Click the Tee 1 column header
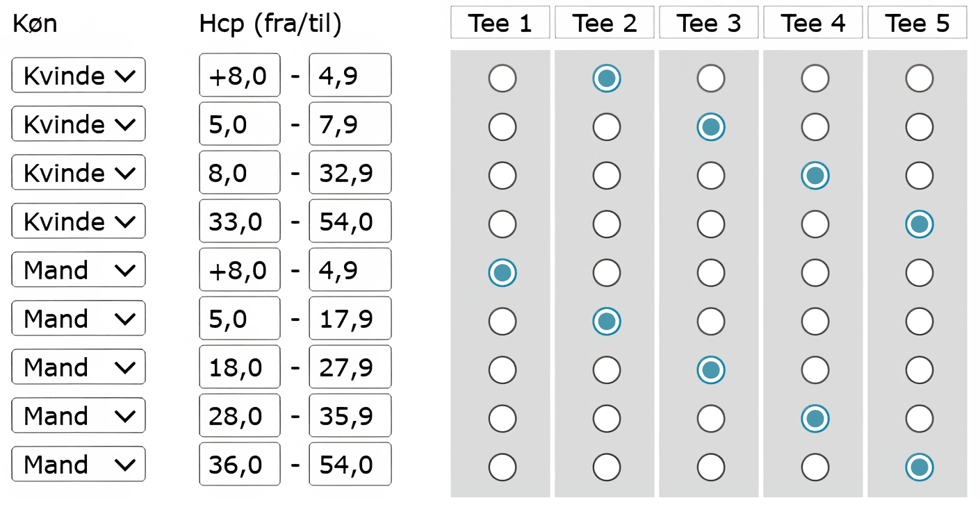 [500, 23]
